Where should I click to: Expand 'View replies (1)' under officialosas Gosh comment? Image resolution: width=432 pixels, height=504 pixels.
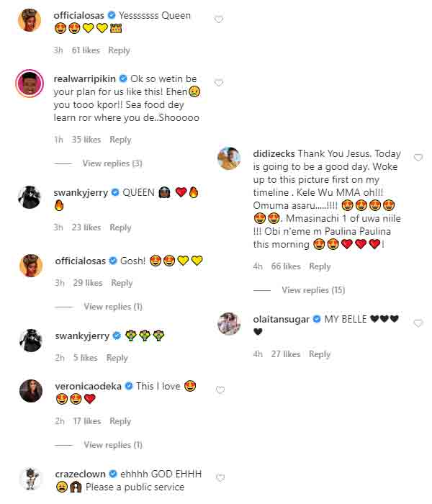(113, 307)
